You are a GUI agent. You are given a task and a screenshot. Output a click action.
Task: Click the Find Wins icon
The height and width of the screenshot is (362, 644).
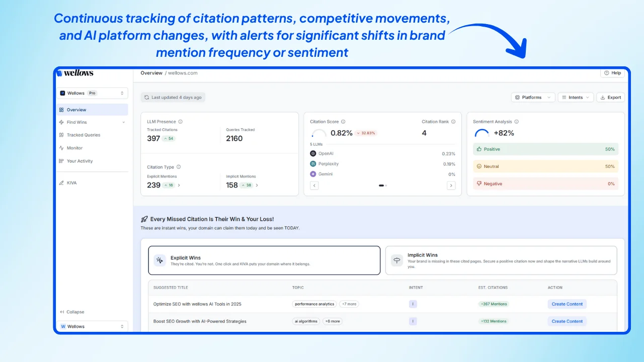point(61,122)
